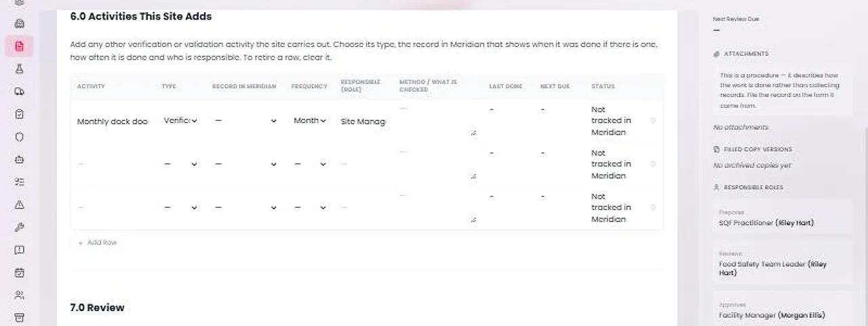Click the Facility Manager (Morgan Ellis) card
Screen dimensions: 868x326
tap(783, 310)
